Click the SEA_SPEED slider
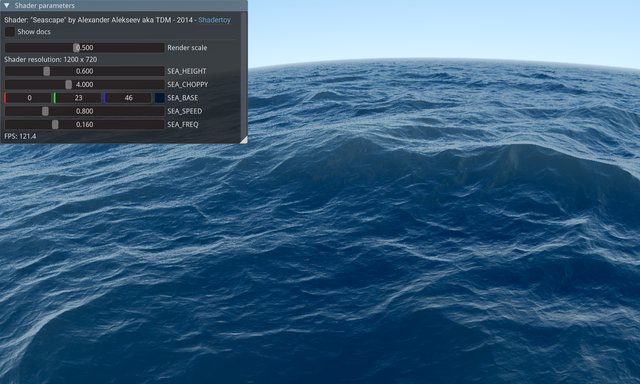Viewport: 640px width, 384px height. pyautogui.click(x=84, y=111)
